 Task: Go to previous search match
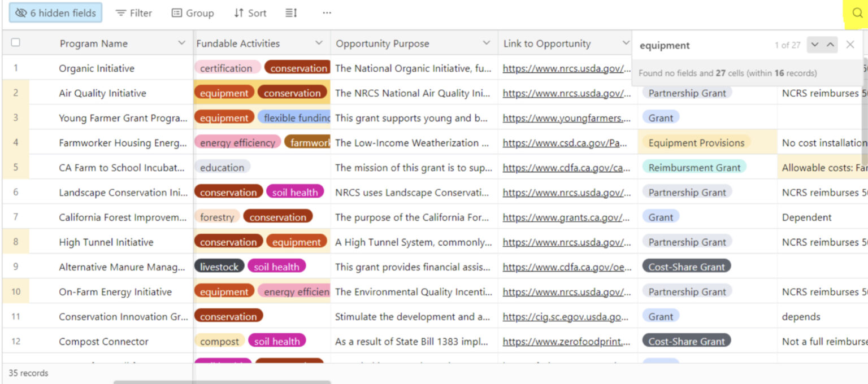point(830,45)
